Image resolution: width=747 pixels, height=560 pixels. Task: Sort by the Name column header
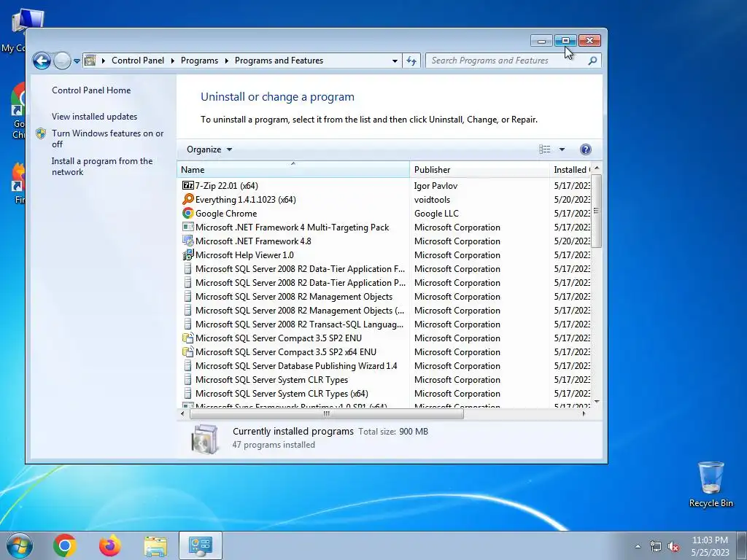[293, 169]
